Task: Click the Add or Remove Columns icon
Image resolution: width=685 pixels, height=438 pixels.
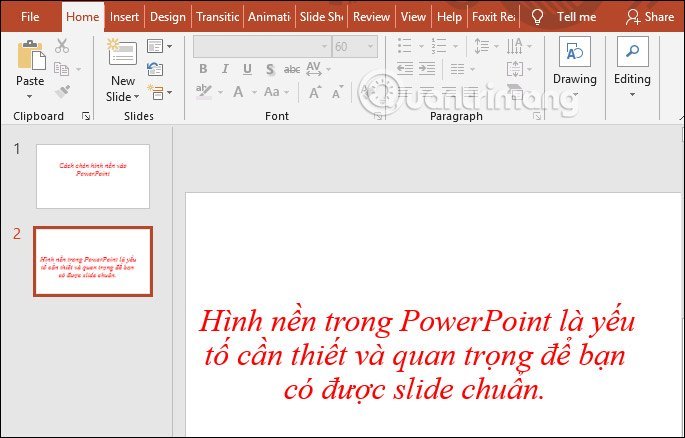Action: tap(457, 69)
